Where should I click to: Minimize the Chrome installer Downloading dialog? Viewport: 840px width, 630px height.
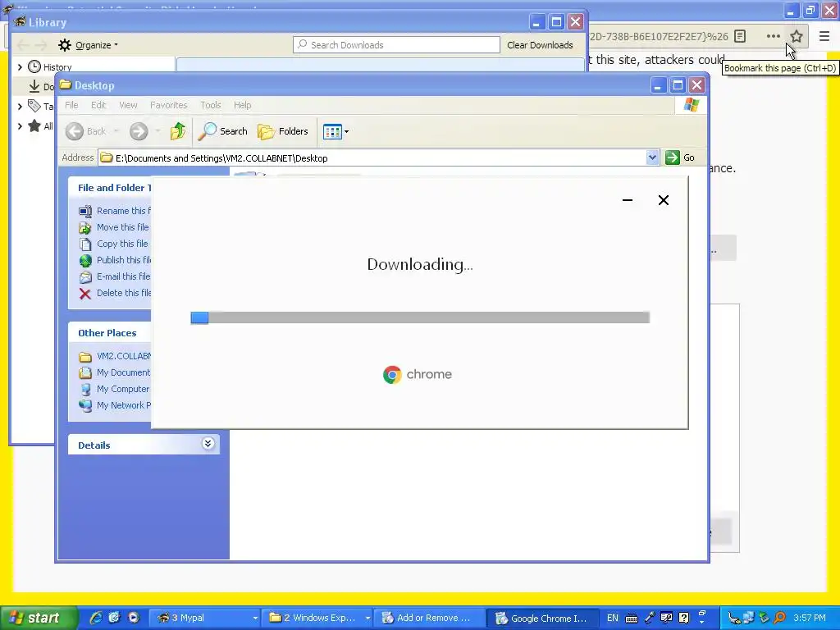628,200
